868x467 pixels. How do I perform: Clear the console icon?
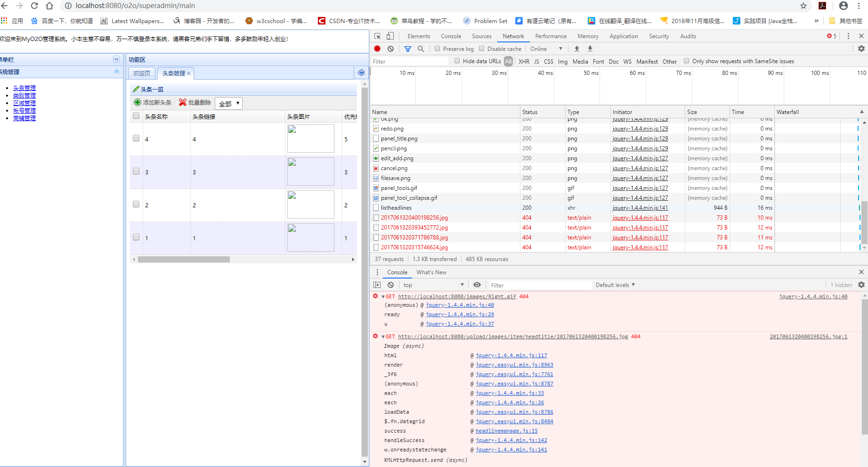(x=390, y=285)
